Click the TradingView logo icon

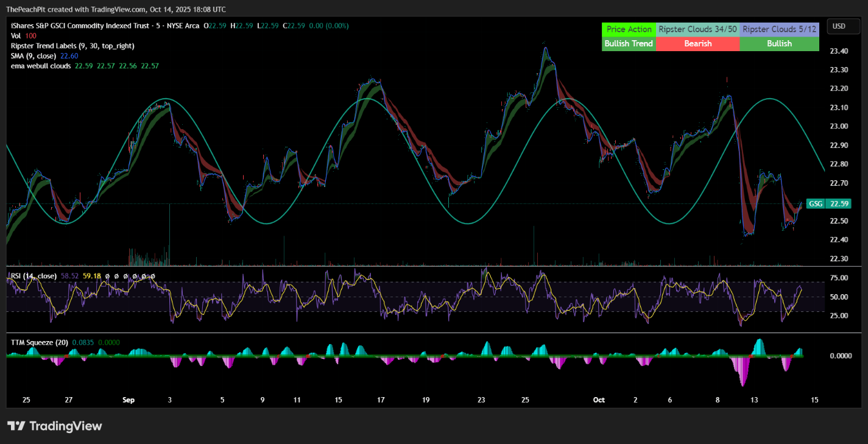(x=16, y=426)
